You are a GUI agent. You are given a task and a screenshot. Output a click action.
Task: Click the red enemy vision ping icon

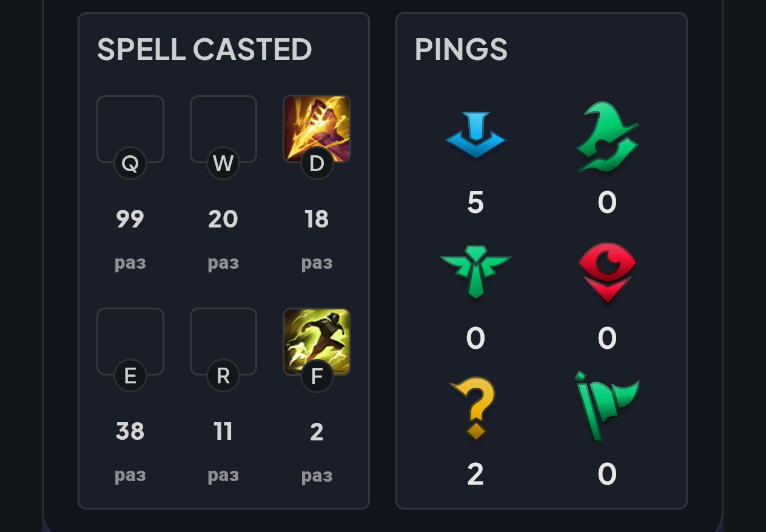click(x=607, y=272)
